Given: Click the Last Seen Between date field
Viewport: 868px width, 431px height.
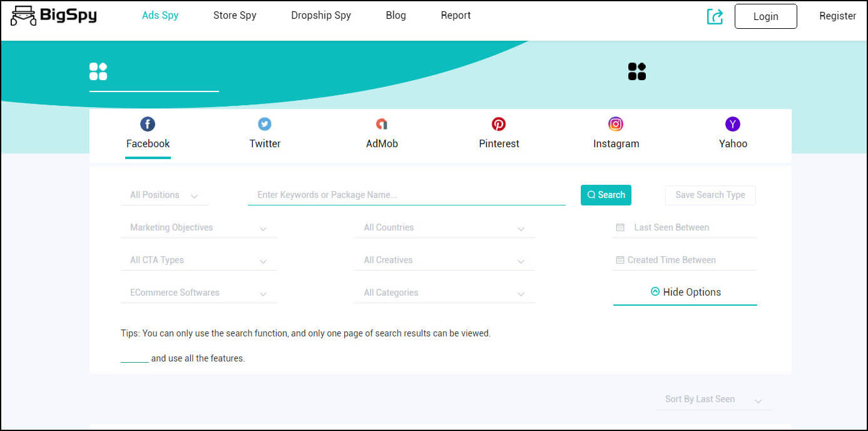Looking at the screenshot, I should tap(685, 228).
